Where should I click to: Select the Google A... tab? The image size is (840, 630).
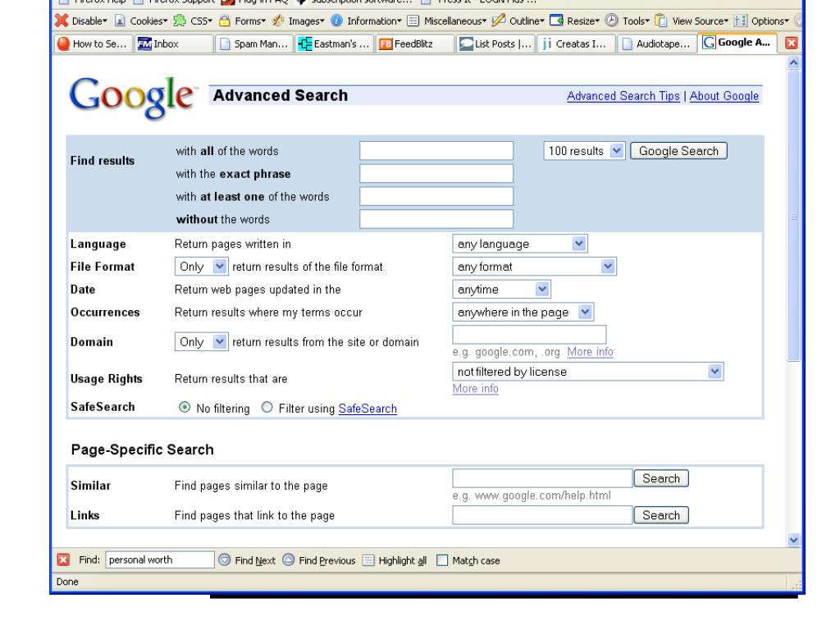(737, 43)
